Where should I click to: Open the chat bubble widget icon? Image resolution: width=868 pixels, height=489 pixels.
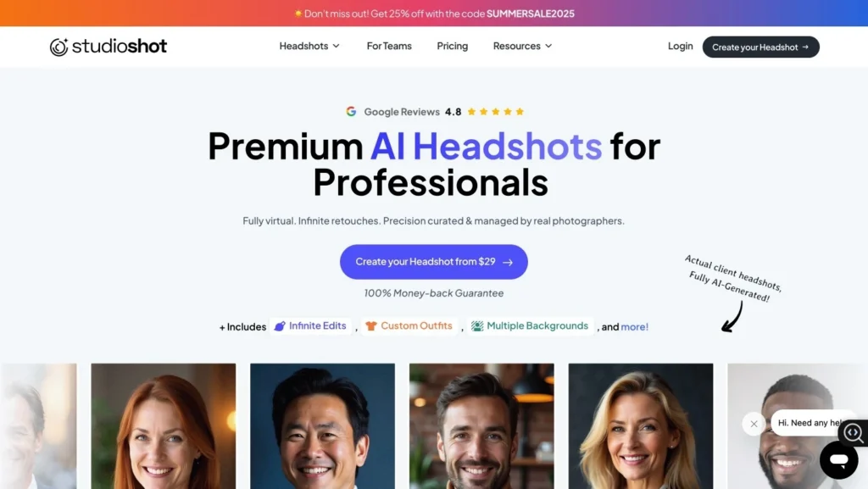pyautogui.click(x=838, y=459)
